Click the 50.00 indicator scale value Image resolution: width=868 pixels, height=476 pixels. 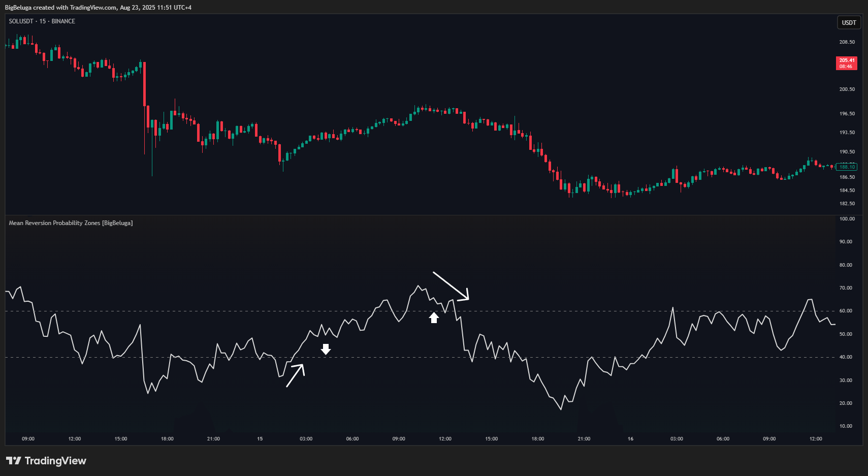(x=846, y=334)
